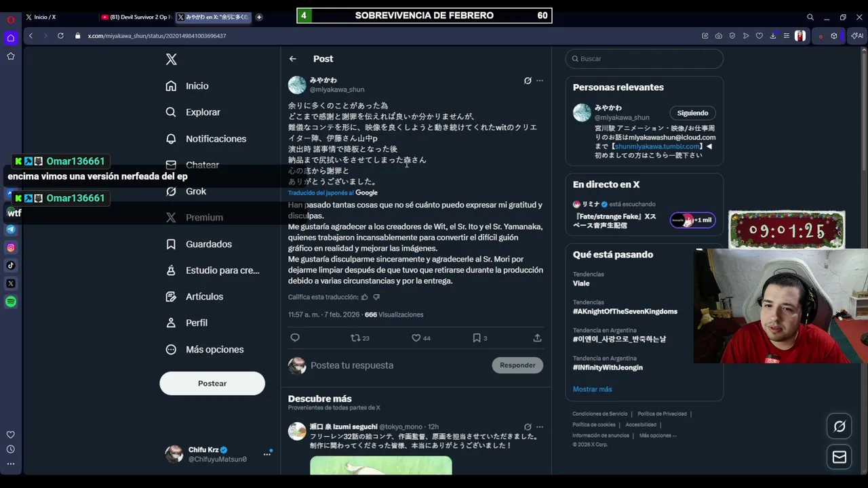
Task: Open shunmiyakawa.tumblr.com link
Action: point(657,146)
